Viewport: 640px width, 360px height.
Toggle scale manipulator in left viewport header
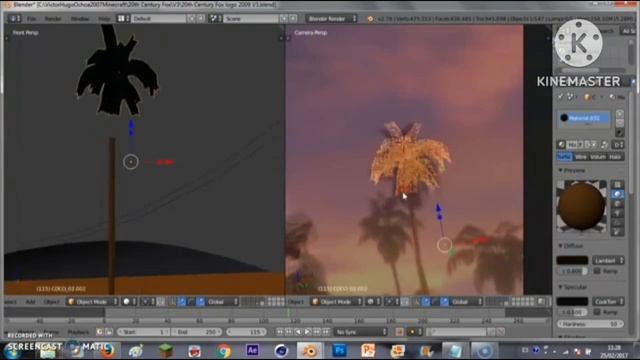(200, 302)
